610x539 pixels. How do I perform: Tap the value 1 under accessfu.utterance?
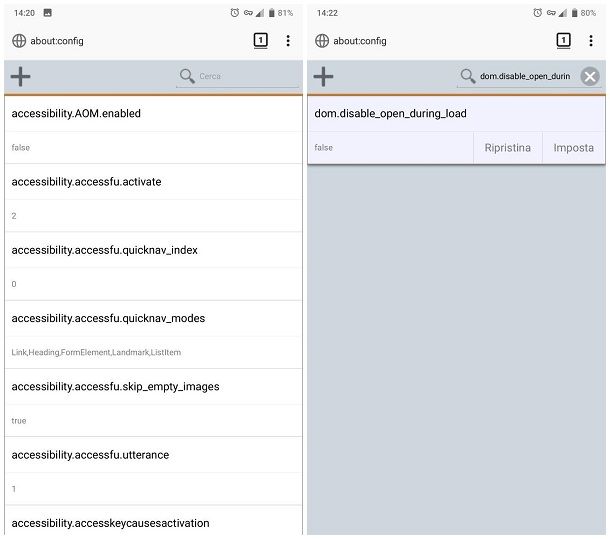(14, 489)
